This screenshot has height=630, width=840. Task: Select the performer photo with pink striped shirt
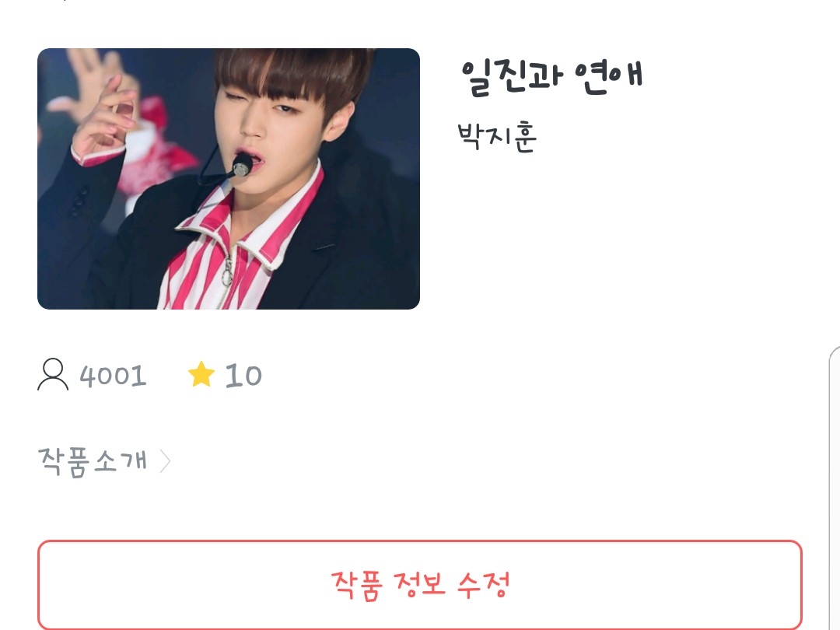[229, 178]
